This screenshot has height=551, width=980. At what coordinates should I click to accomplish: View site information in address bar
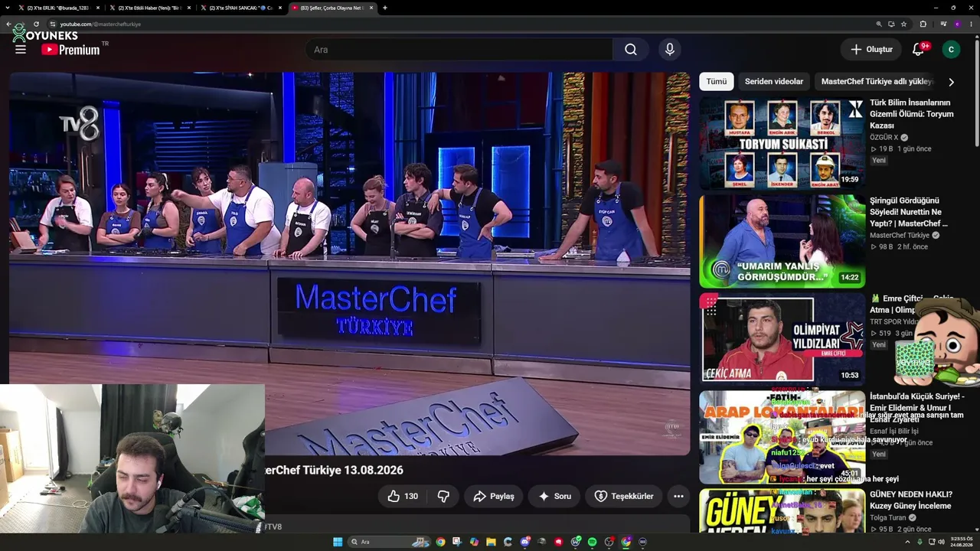pos(52,24)
